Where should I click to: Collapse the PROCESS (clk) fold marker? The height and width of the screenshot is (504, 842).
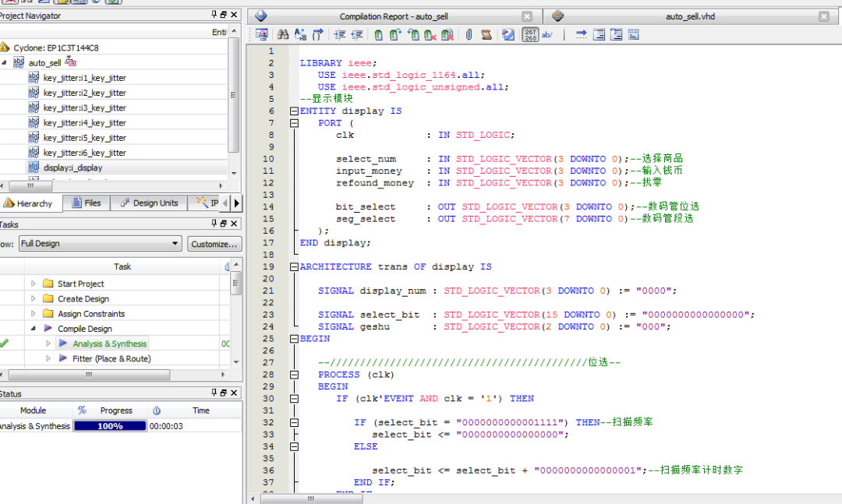point(294,375)
